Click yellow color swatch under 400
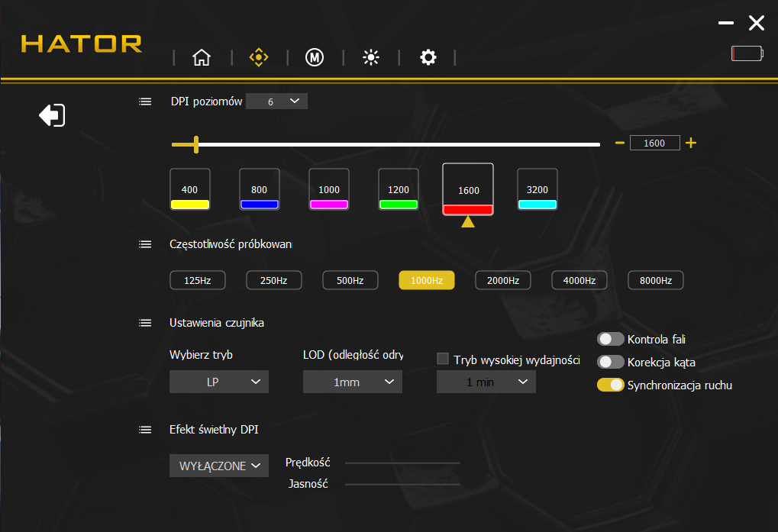This screenshot has width=778, height=532. [x=190, y=205]
